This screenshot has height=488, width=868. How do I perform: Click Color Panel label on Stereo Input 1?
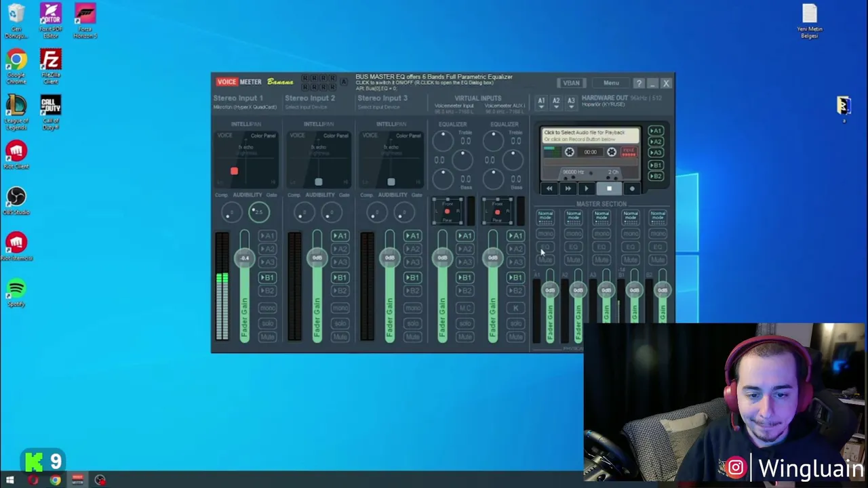click(x=263, y=136)
